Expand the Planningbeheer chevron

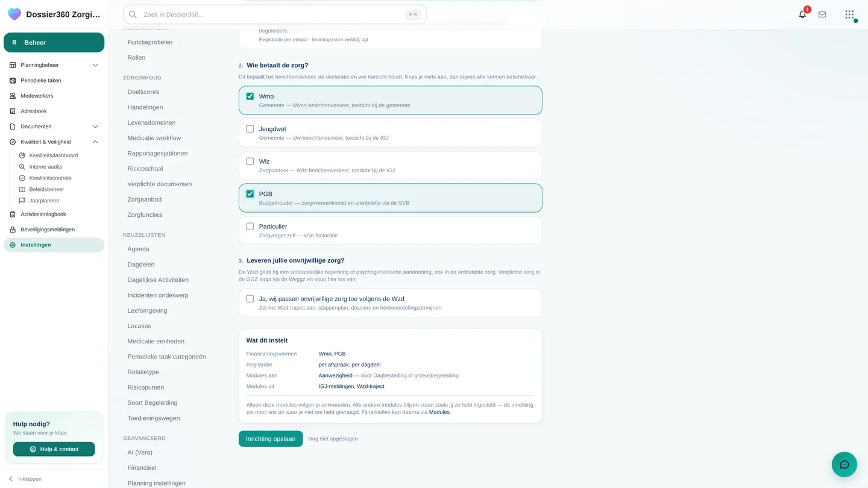click(95, 65)
